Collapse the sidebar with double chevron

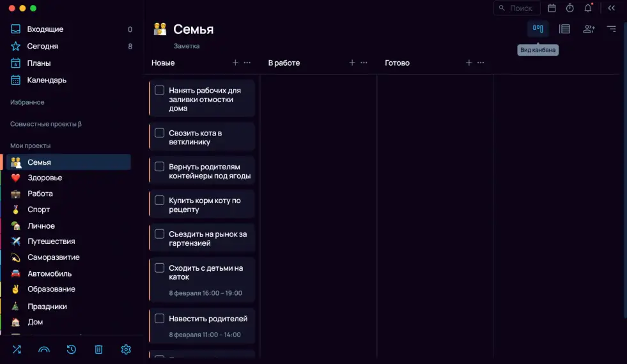(612, 8)
